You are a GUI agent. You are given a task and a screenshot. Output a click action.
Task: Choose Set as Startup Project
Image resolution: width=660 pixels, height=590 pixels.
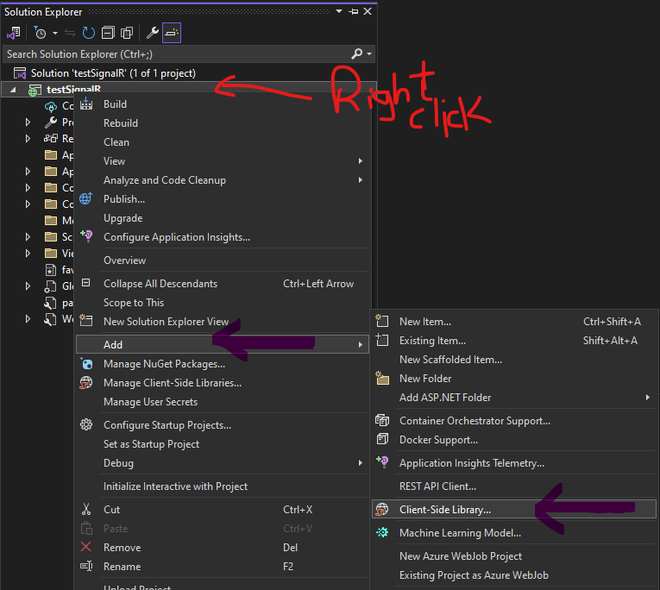(x=222, y=444)
